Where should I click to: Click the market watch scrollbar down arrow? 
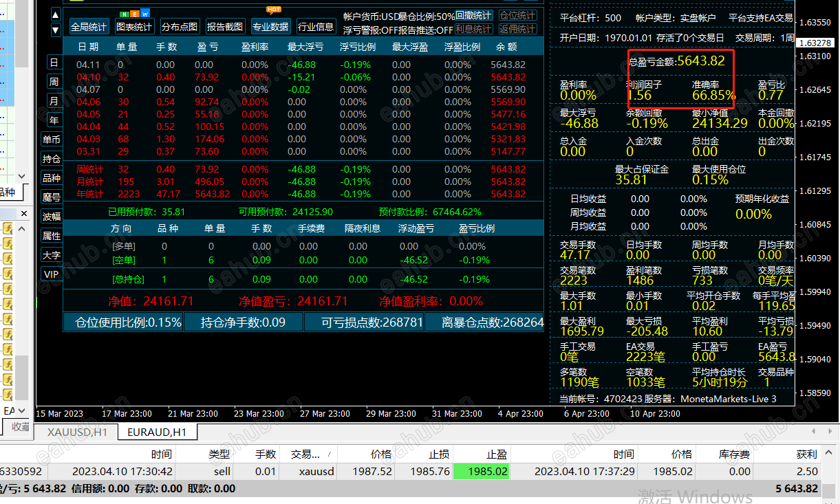point(21,177)
